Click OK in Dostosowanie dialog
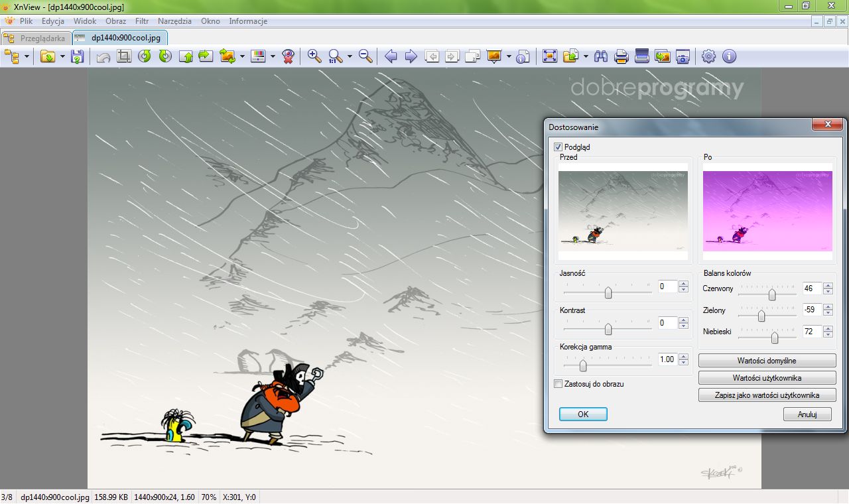Screen dimensions: 849x504 pos(583,414)
